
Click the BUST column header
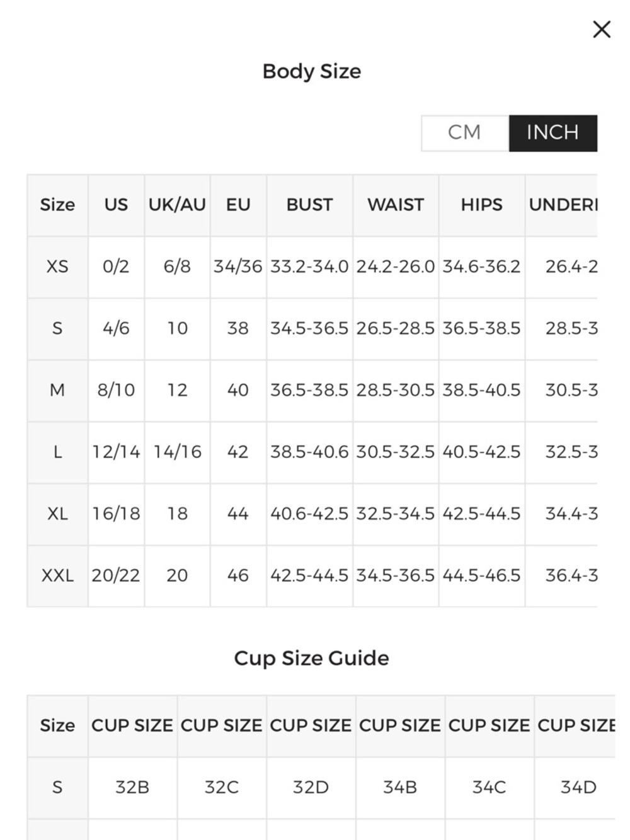pos(309,205)
